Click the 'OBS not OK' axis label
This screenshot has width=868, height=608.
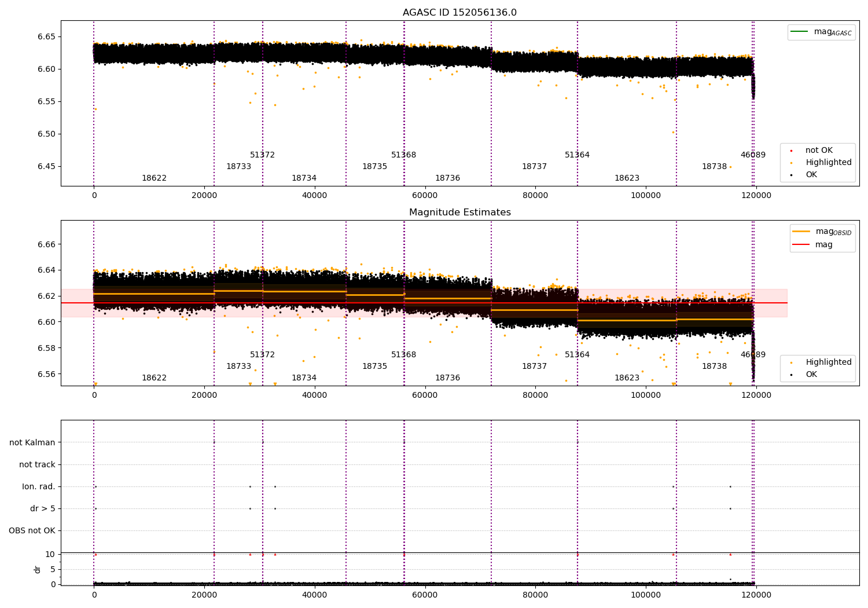(32, 530)
